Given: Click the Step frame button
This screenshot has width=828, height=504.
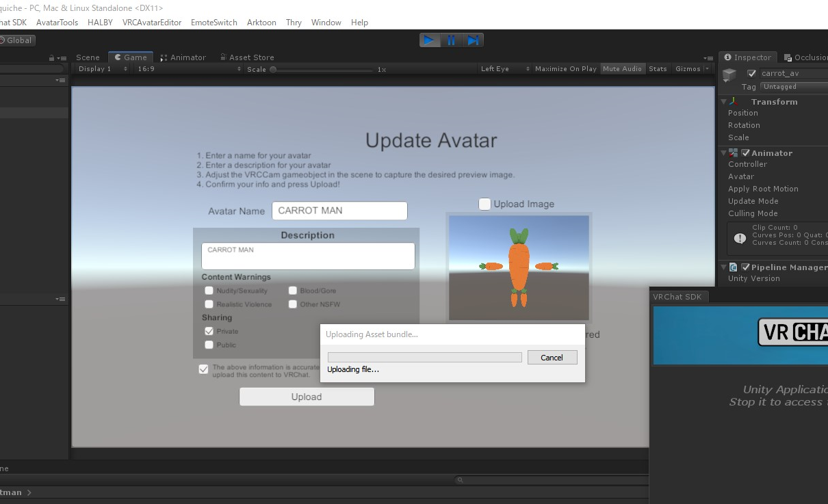Looking at the screenshot, I should [473, 40].
